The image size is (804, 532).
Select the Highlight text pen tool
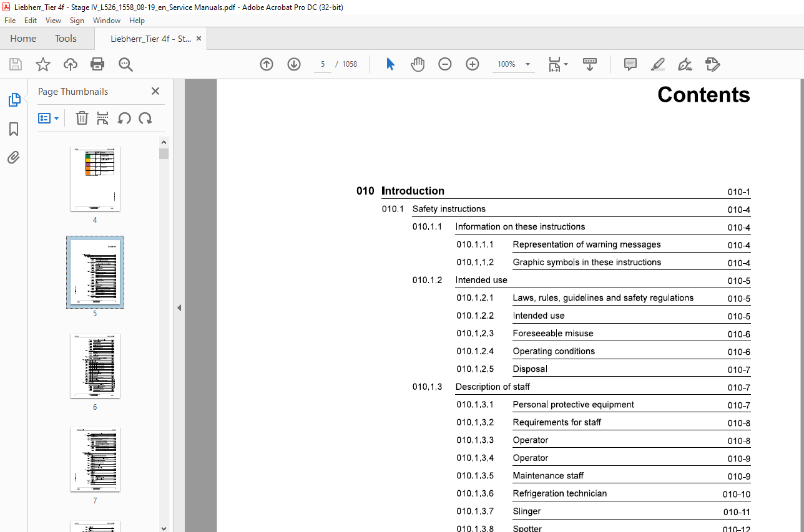(657, 64)
